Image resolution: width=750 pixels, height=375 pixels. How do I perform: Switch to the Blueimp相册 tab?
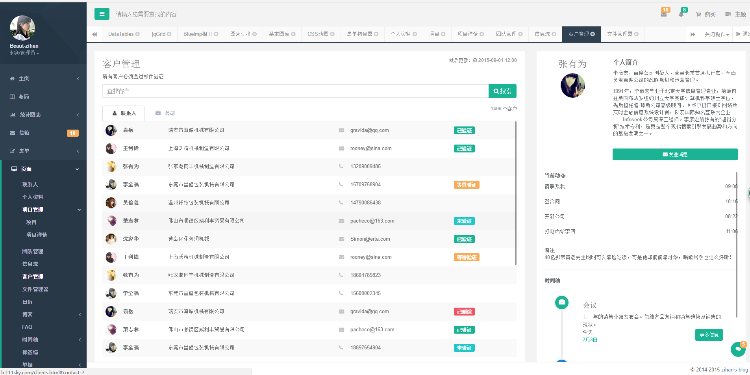pos(200,34)
